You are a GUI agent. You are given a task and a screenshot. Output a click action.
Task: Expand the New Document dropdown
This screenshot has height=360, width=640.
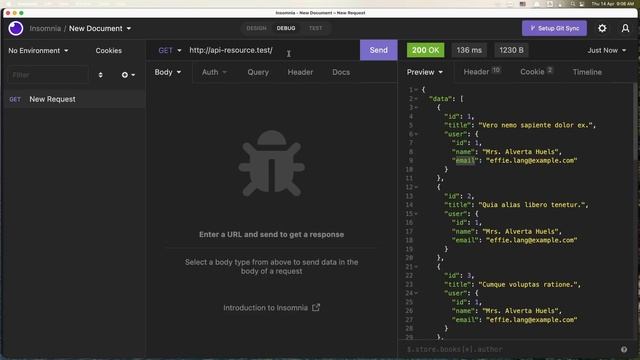tap(100, 29)
